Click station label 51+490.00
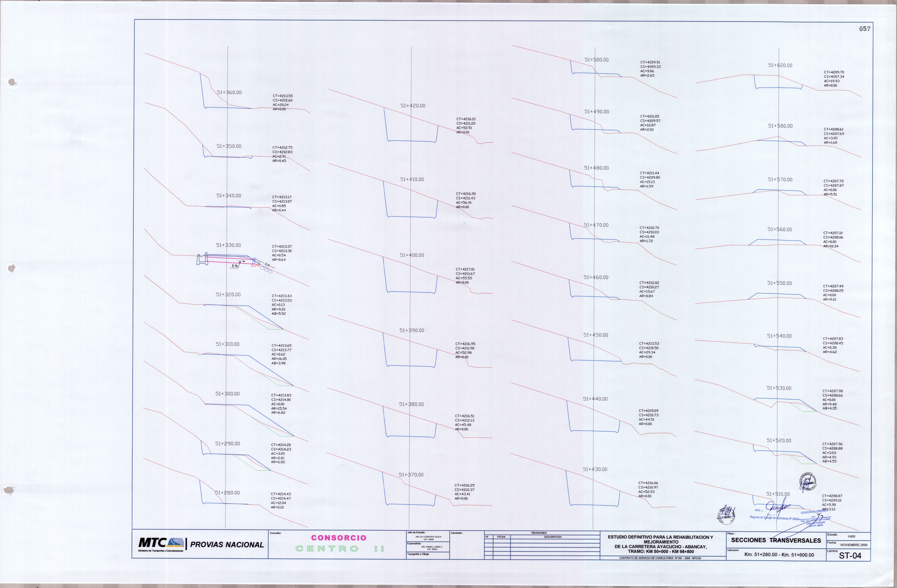This screenshot has height=588, width=897. [597, 112]
